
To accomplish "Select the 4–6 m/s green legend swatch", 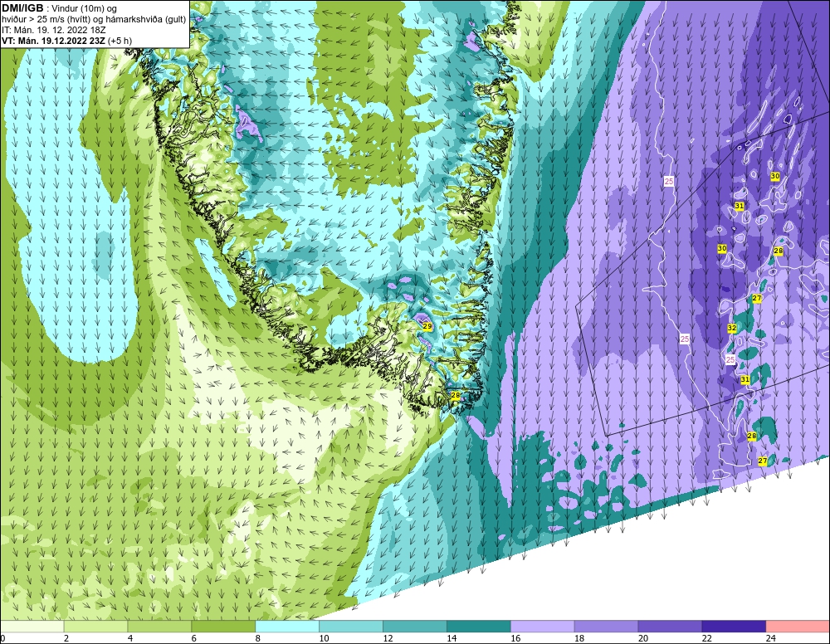I will tap(159, 627).
